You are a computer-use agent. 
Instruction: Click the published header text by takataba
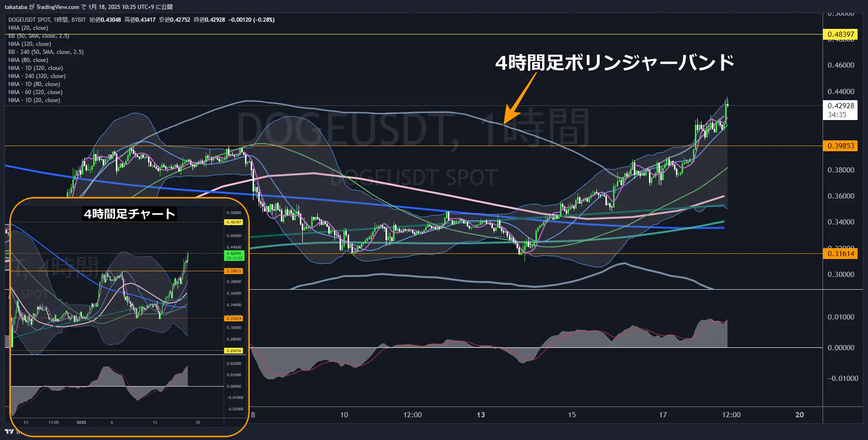point(88,7)
